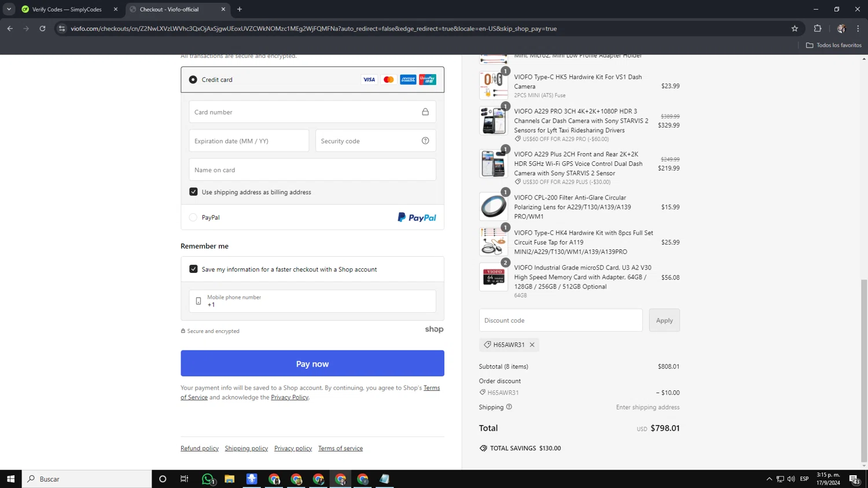Open the Windows Start menu
The width and height of the screenshot is (868, 488).
10,479
